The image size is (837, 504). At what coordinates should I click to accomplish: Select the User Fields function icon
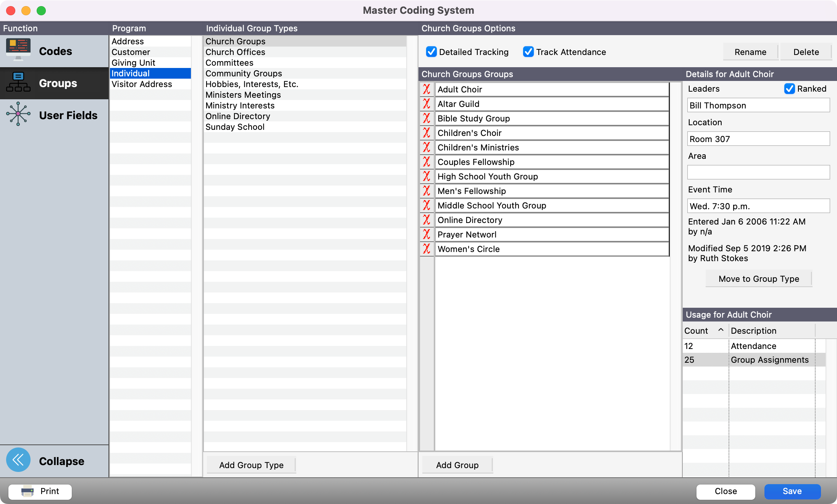(x=19, y=114)
